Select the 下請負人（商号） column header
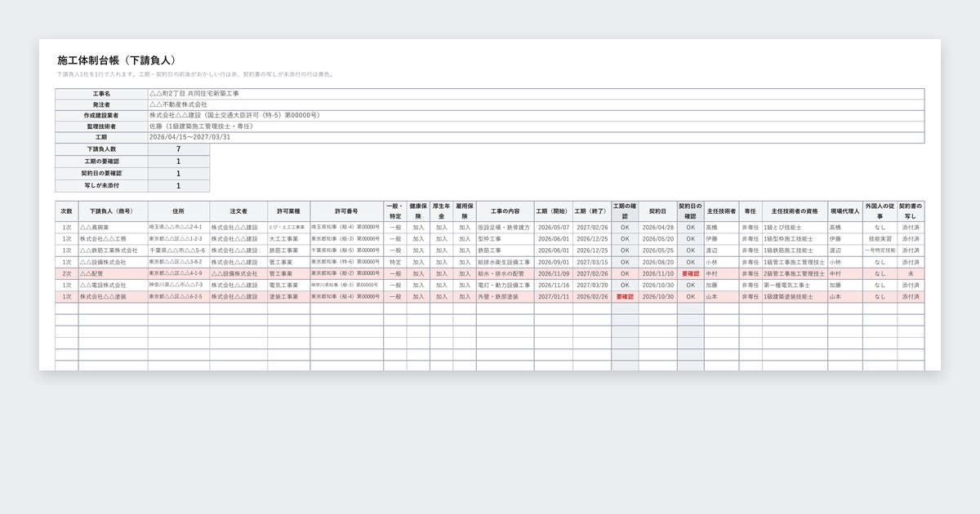 113,211
